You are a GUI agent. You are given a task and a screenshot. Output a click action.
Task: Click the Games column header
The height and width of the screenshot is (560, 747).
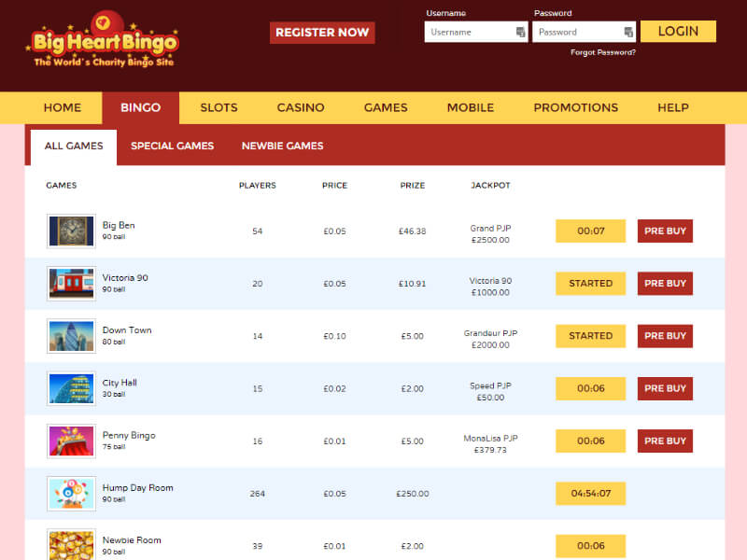click(61, 185)
